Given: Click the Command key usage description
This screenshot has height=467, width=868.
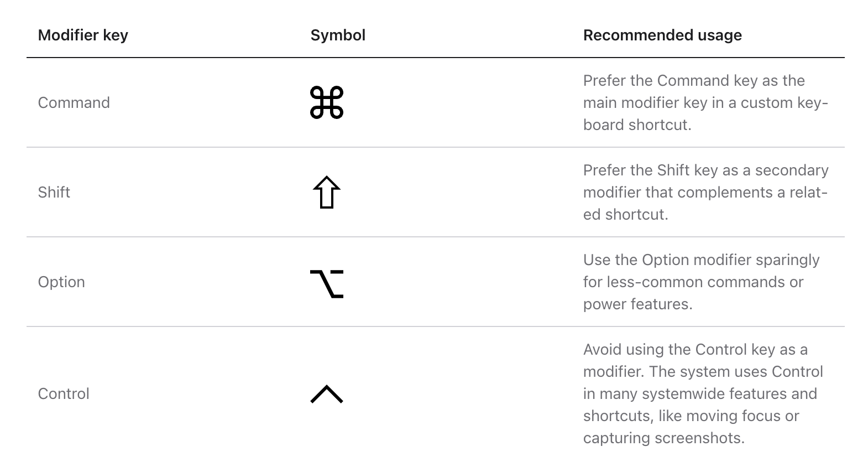Looking at the screenshot, I should pos(705,103).
